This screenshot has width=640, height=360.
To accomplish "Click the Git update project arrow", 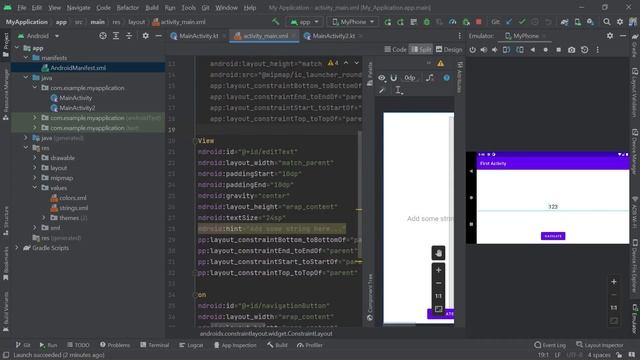I will [x=509, y=22].
